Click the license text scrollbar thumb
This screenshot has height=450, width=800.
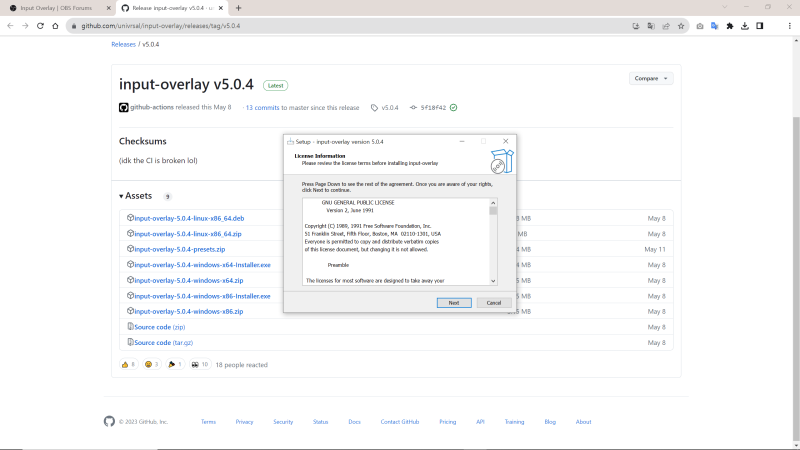[x=493, y=211]
